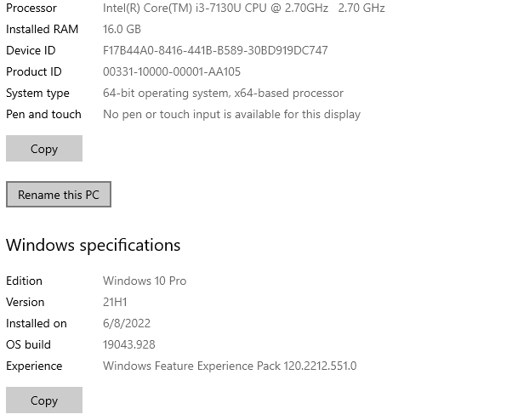Click the Device ID label
The width and height of the screenshot is (529, 420).
[x=31, y=50]
